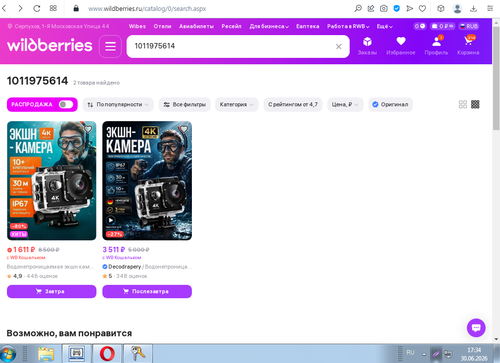Add first camera to cart via Завтра button
Viewport: 500px width, 363px height.
pyautogui.click(x=51, y=291)
